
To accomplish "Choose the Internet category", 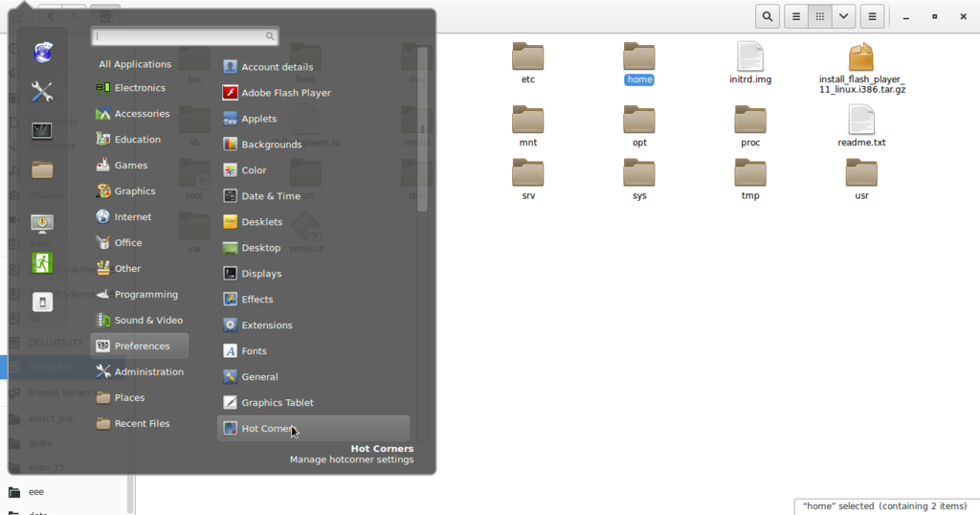I will click(140, 217).
